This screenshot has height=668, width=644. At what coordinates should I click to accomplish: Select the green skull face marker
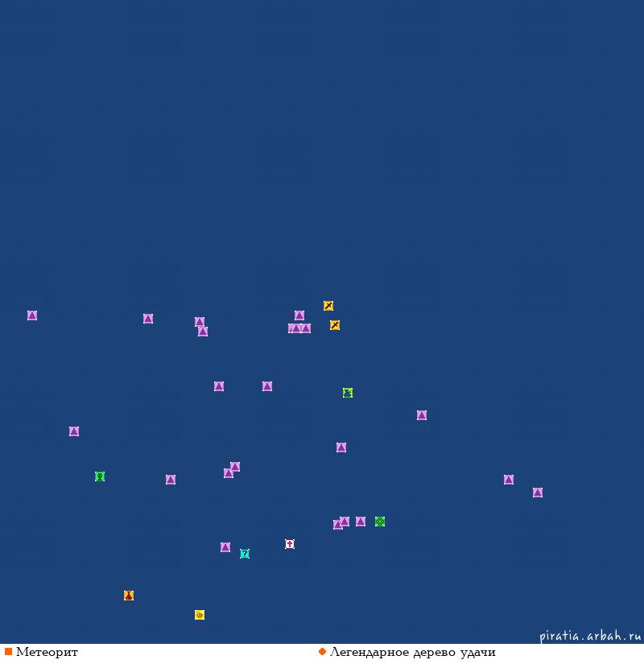(100, 476)
